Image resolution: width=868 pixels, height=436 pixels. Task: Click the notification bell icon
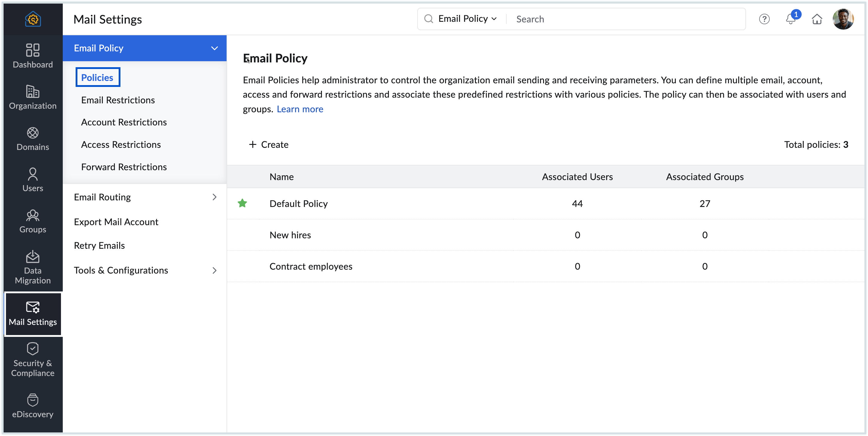[791, 19]
